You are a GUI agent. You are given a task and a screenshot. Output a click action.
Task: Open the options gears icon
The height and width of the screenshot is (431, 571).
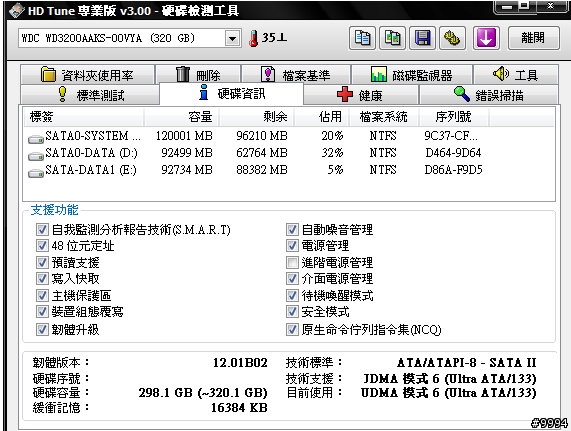[x=452, y=38]
